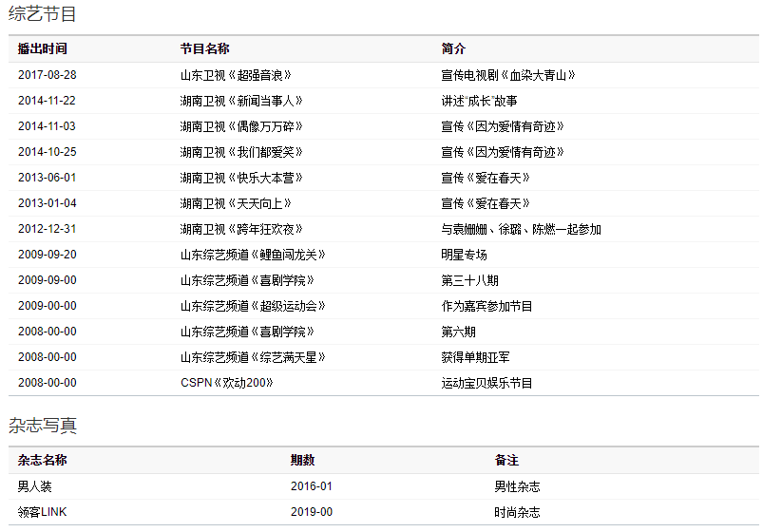Open the 山东综艺频道《综艺满天星》 entry
Screen dimensions: 782x532
(x=253, y=357)
